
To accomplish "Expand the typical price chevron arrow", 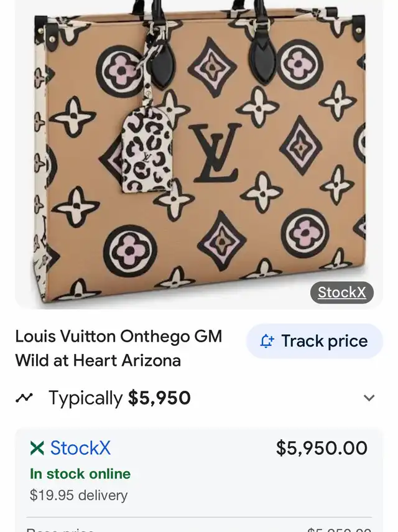I will pos(369,398).
